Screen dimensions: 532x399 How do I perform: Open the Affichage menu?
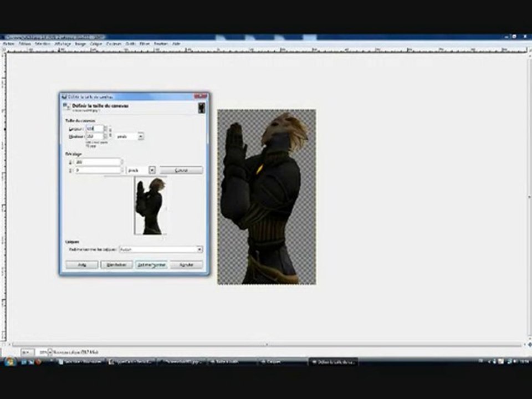coord(63,44)
